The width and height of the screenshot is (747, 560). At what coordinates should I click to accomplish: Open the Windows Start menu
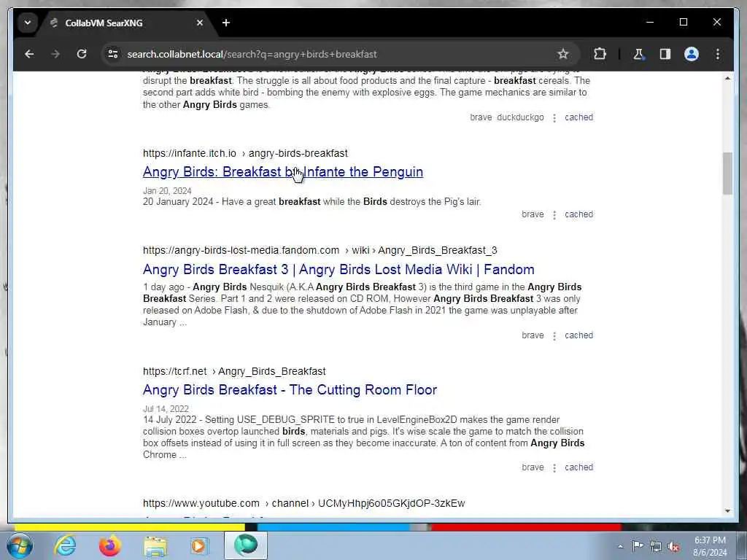coord(20,545)
